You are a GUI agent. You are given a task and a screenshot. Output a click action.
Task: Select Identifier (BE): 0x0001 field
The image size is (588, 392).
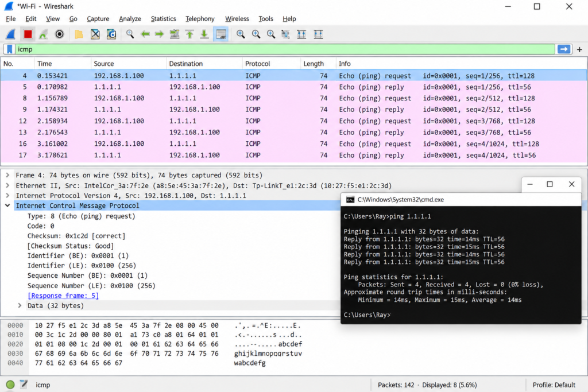(78, 255)
